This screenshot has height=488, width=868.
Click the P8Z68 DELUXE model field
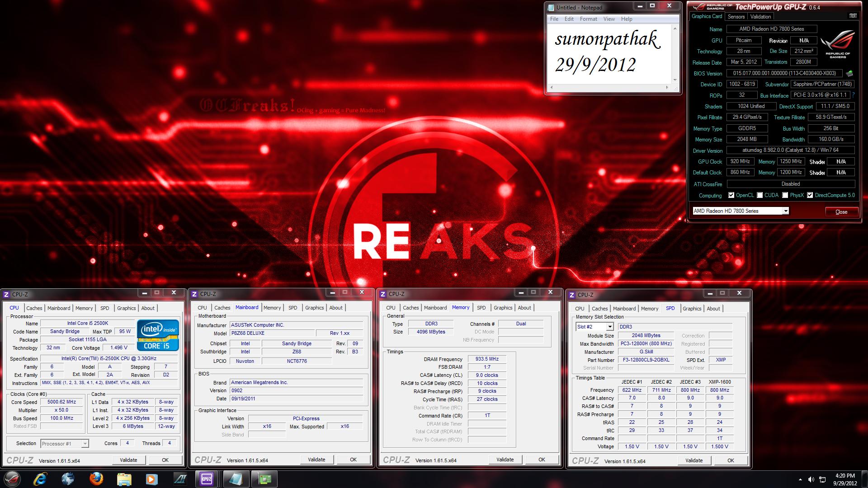tap(272, 333)
